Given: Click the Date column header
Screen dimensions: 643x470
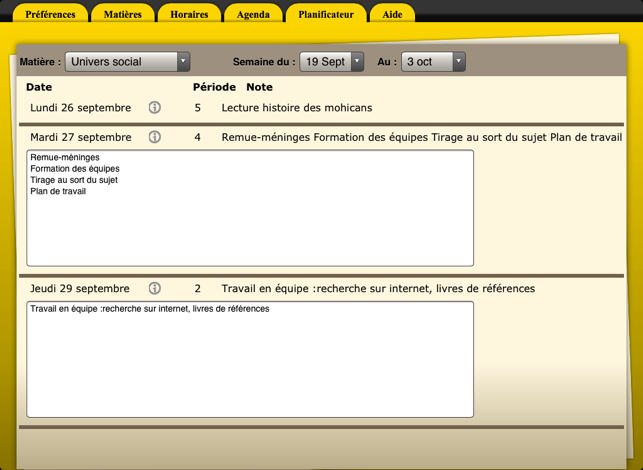Looking at the screenshot, I should click(39, 87).
